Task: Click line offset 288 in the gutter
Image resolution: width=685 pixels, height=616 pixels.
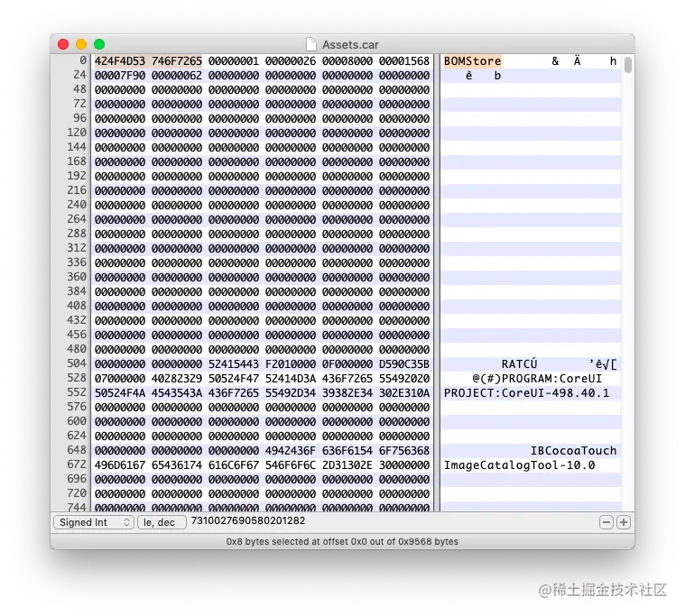Action: [x=77, y=233]
